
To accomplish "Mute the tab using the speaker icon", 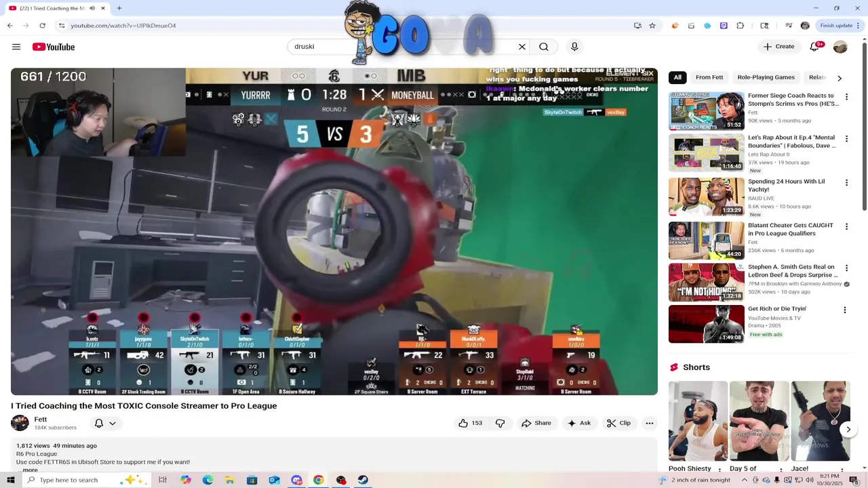I will [92, 8].
